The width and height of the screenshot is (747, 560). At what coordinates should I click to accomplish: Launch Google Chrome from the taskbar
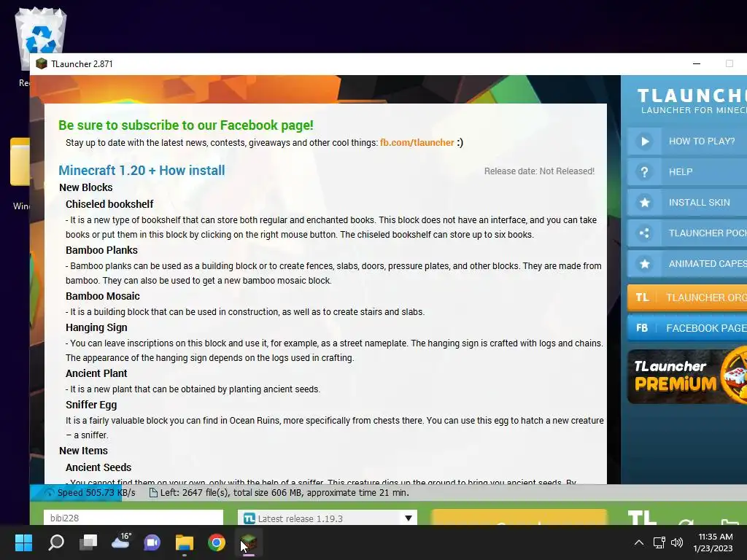(216, 542)
